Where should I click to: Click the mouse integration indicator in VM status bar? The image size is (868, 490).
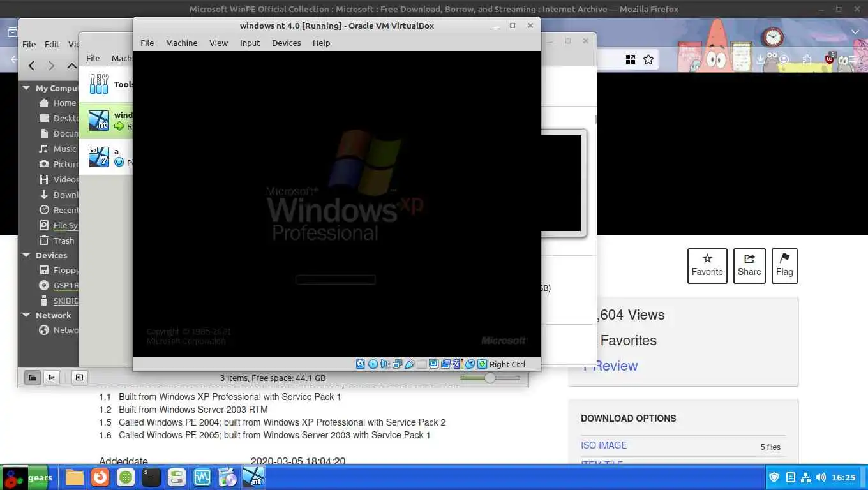(x=470, y=364)
